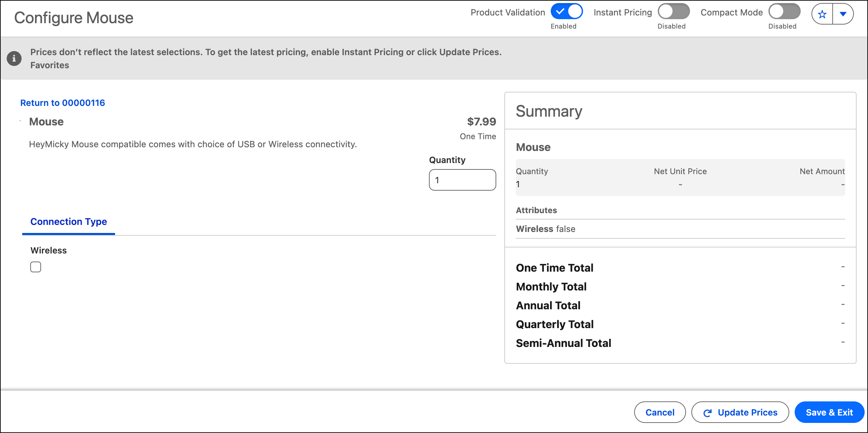
Task: Follow the Return to 00000116 link
Action: (x=63, y=103)
